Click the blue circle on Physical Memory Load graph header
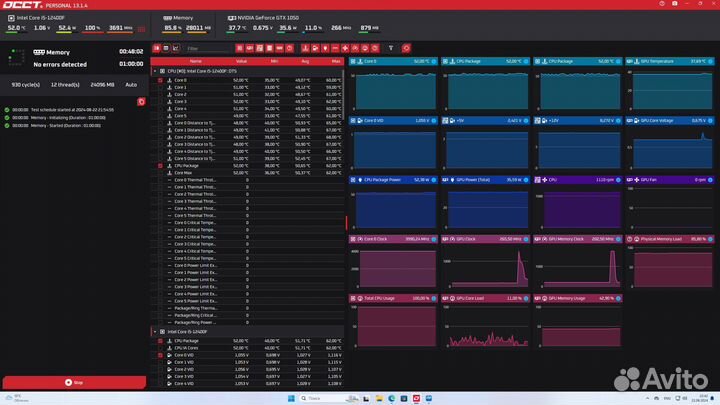This screenshot has height=405, width=720. pos(710,239)
